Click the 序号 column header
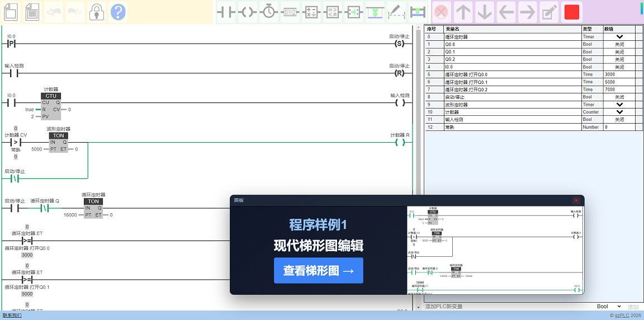Screen dimensions: 644x320 pyautogui.click(x=434, y=29)
